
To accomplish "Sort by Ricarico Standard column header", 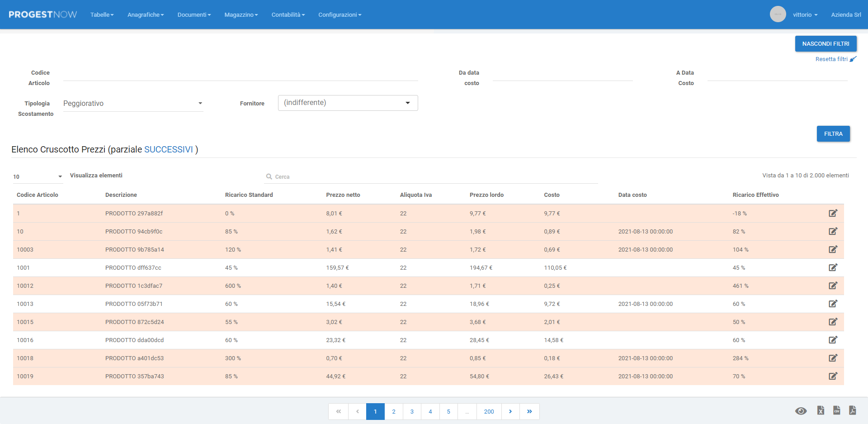I will (x=249, y=195).
